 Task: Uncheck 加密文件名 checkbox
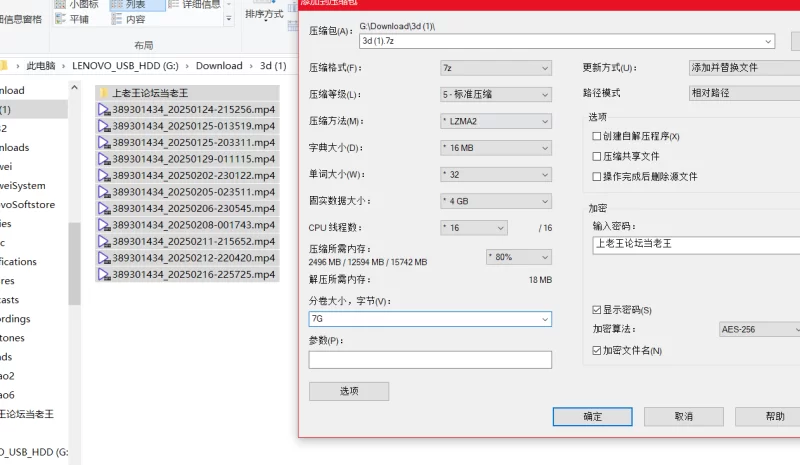pyautogui.click(x=596, y=351)
